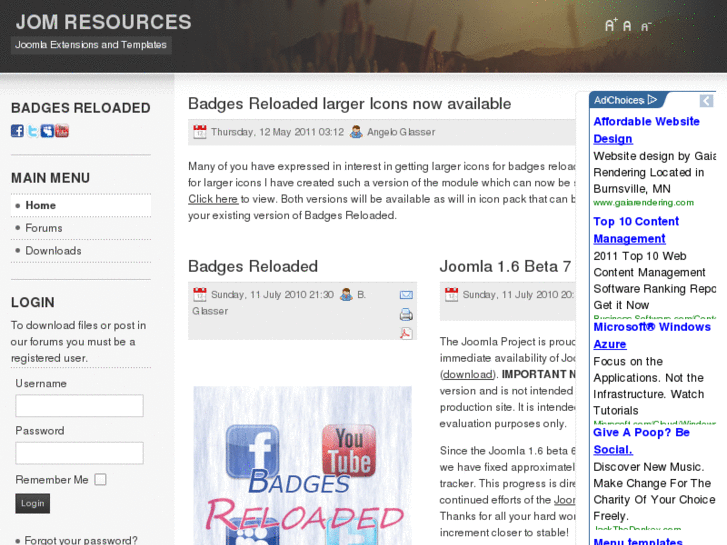Screen dimensions: 727x545
Task: Click the AdChoices label
Action: 619,100
